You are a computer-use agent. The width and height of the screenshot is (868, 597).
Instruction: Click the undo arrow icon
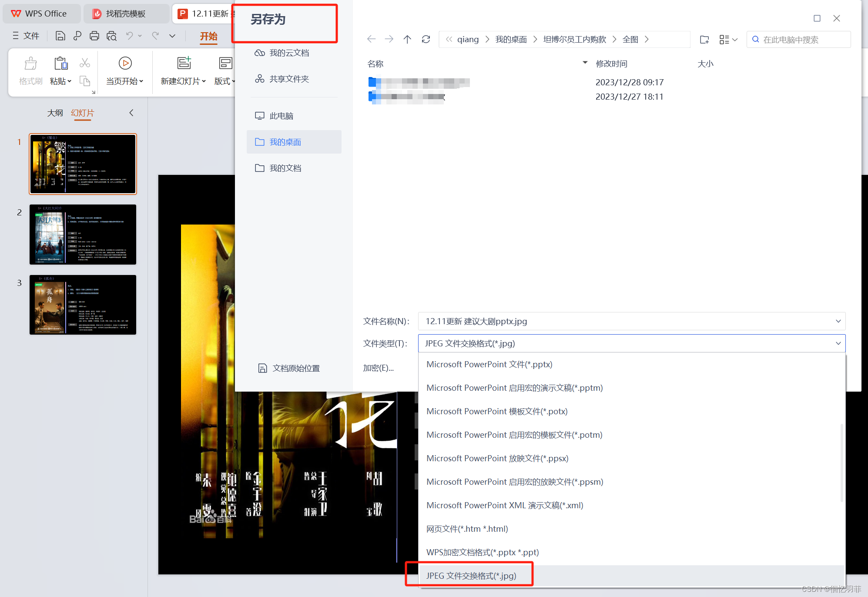[x=130, y=36]
